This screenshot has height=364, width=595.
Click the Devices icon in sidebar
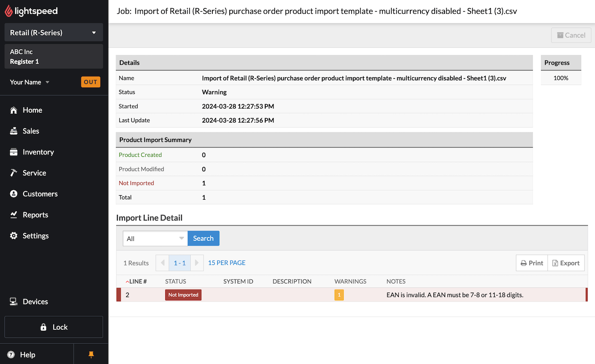[14, 302]
